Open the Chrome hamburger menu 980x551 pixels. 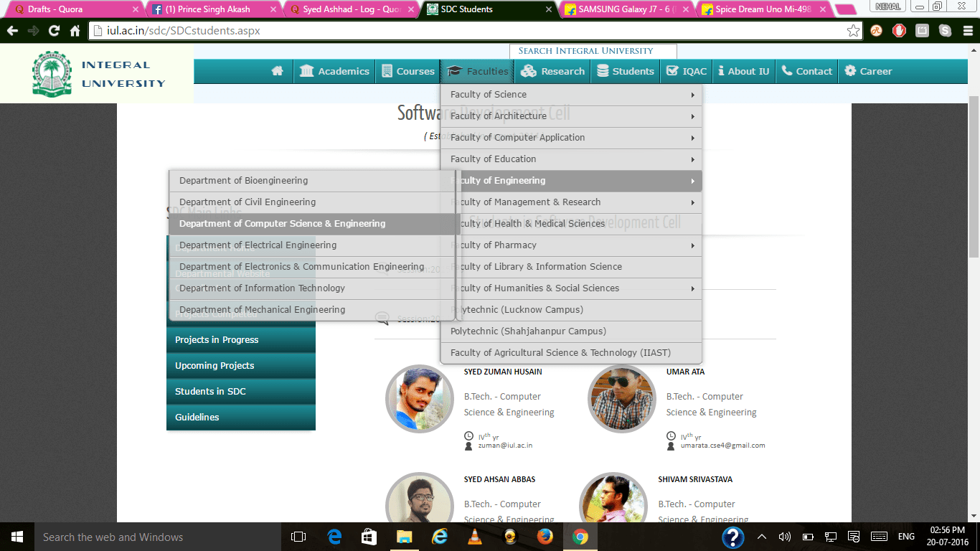point(966,31)
